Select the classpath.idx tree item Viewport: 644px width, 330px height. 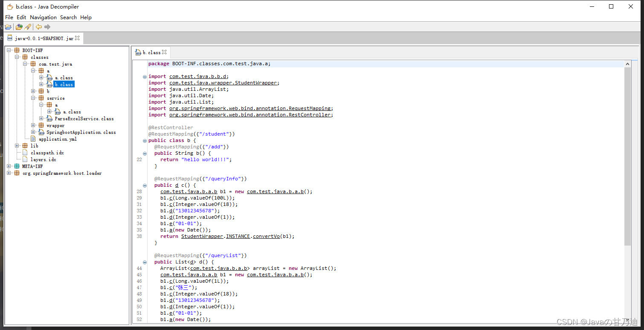pos(47,153)
